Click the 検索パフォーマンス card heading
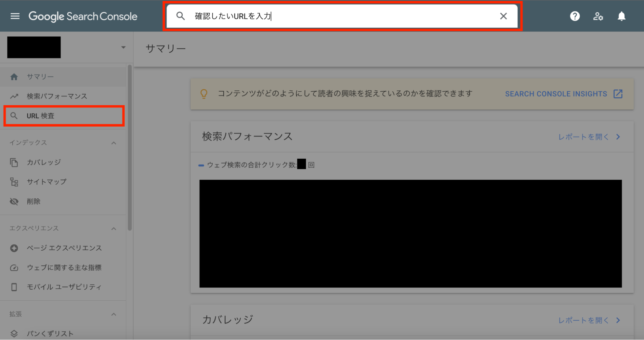 pyautogui.click(x=247, y=136)
